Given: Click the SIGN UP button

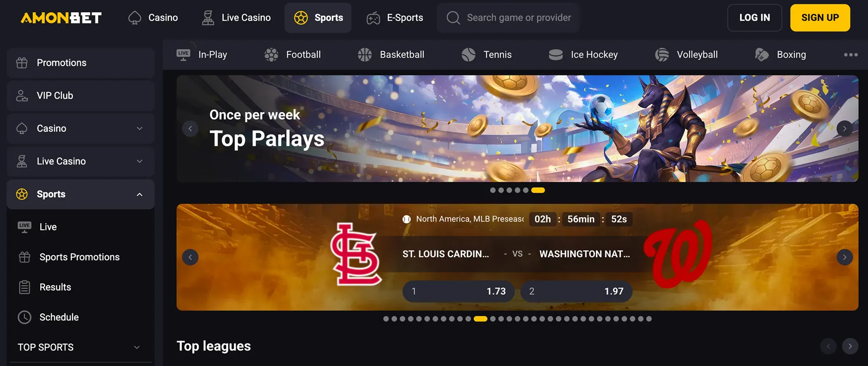Looking at the screenshot, I should tap(820, 18).
